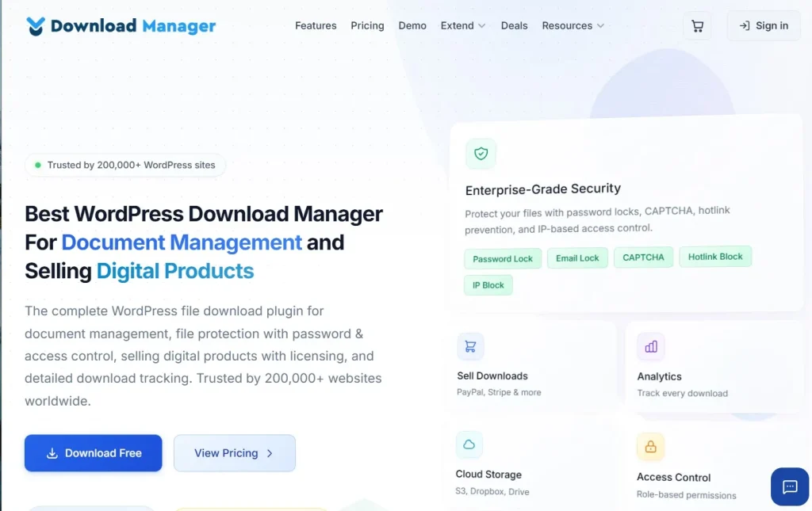Click the View Pricing button
This screenshot has width=812, height=511.
[235, 453]
